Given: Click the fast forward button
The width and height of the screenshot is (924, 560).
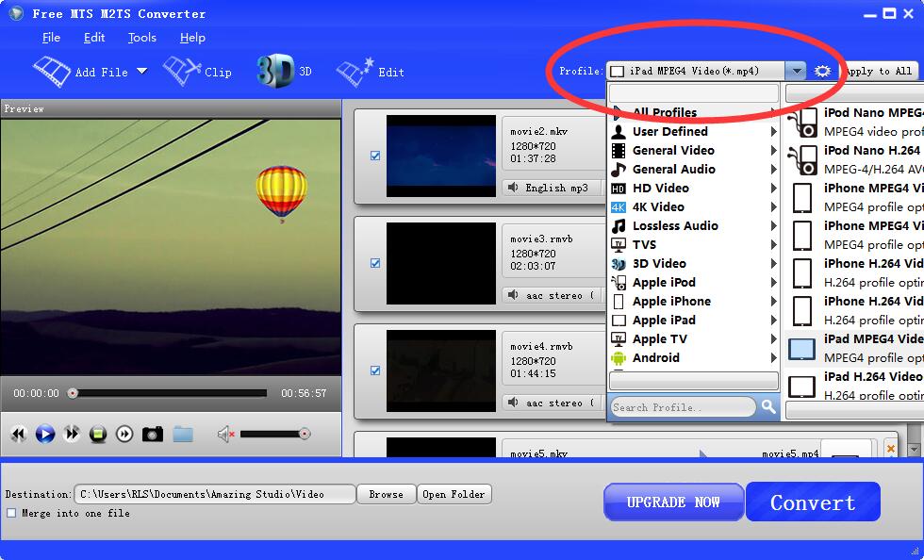Looking at the screenshot, I should [72, 435].
